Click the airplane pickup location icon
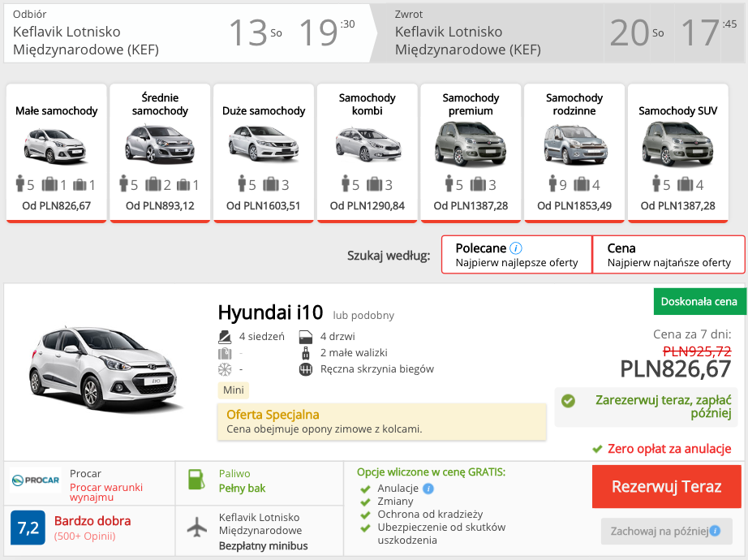Image resolution: width=748 pixels, height=560 pixels. tap(197, 528)
